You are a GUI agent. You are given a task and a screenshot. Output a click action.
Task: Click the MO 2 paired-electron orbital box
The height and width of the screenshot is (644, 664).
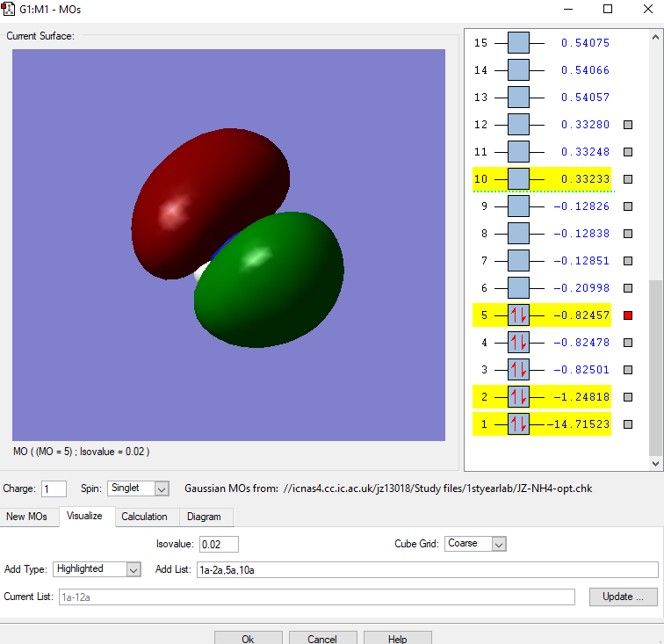[x=518, y=397]
